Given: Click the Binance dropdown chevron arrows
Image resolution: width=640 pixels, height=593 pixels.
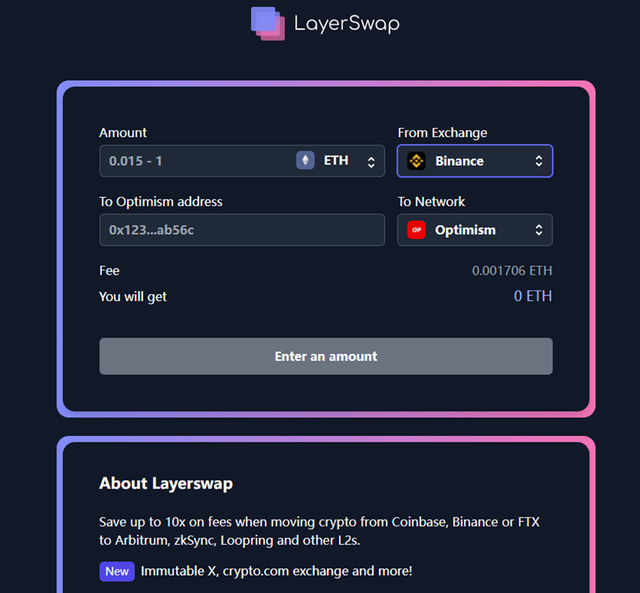Looking at the screenshot, I should click(539, 161).
